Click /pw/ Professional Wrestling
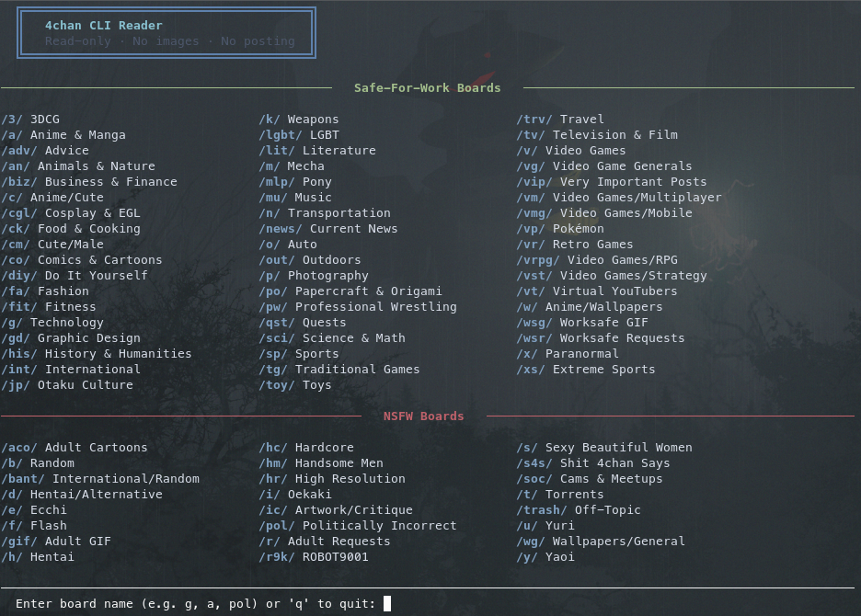The image size is (861, 616). coord(358,306)
